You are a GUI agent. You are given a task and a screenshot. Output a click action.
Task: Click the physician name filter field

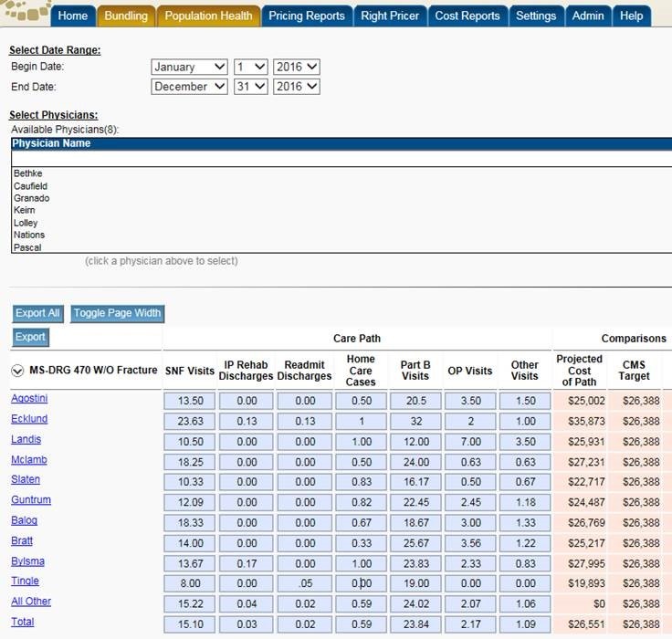[x=341, y=159]
